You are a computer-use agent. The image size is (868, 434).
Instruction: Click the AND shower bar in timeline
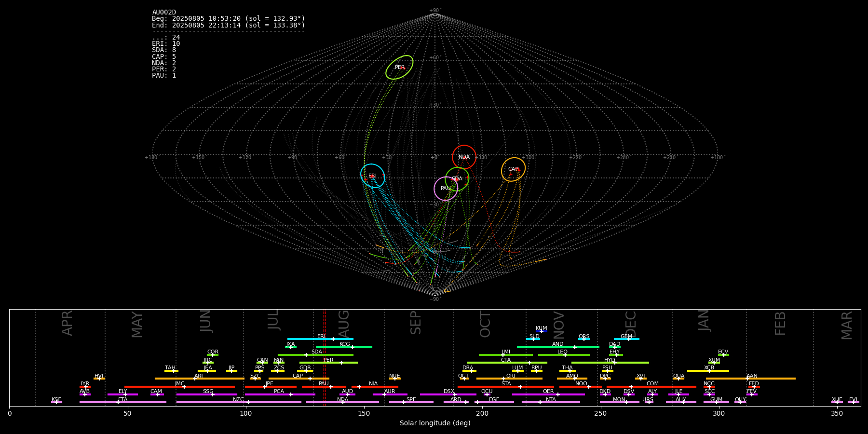tap(558, 347)
